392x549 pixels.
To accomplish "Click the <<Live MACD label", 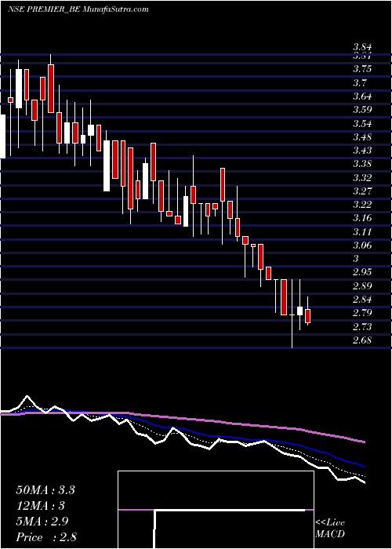I will point(330,529).
